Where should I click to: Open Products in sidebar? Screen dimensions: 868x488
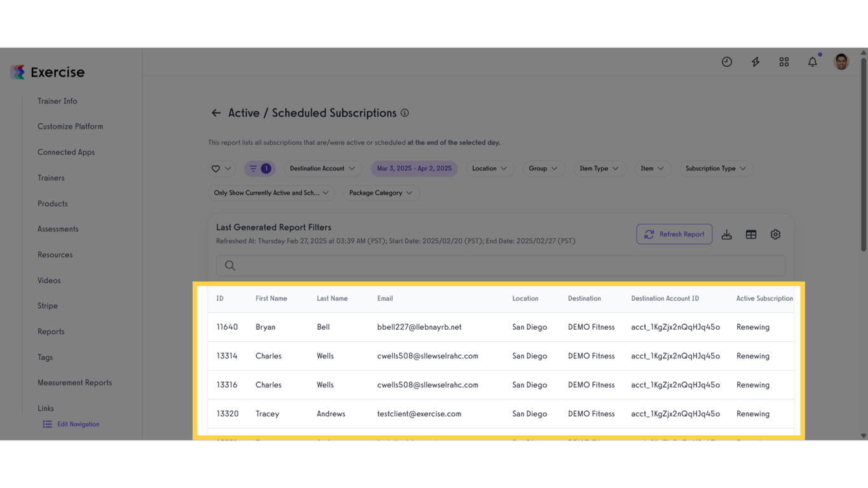pos(53,204)
